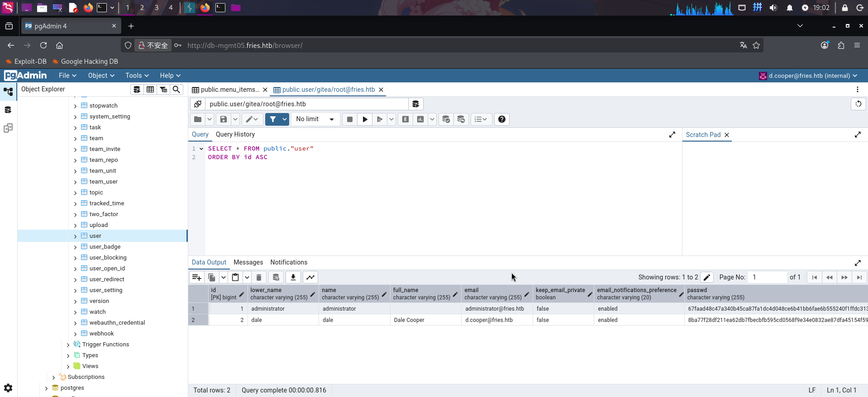Expand the Query editor to full size
The width and height of the screenshot is (868, 397).
(x=672, y=135)
